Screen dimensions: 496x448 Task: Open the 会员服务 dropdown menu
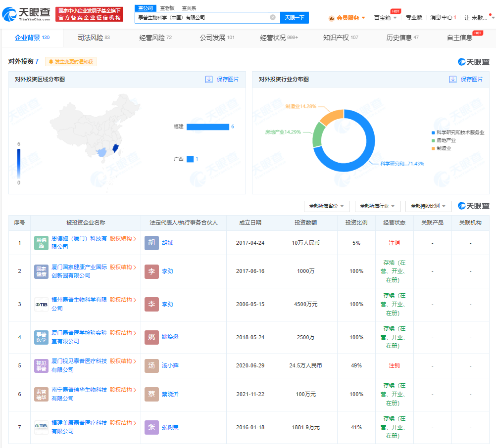347,18
